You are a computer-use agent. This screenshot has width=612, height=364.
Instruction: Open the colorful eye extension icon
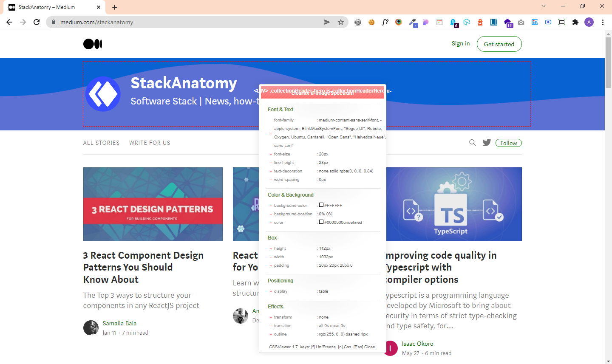[x=399, y=22]
